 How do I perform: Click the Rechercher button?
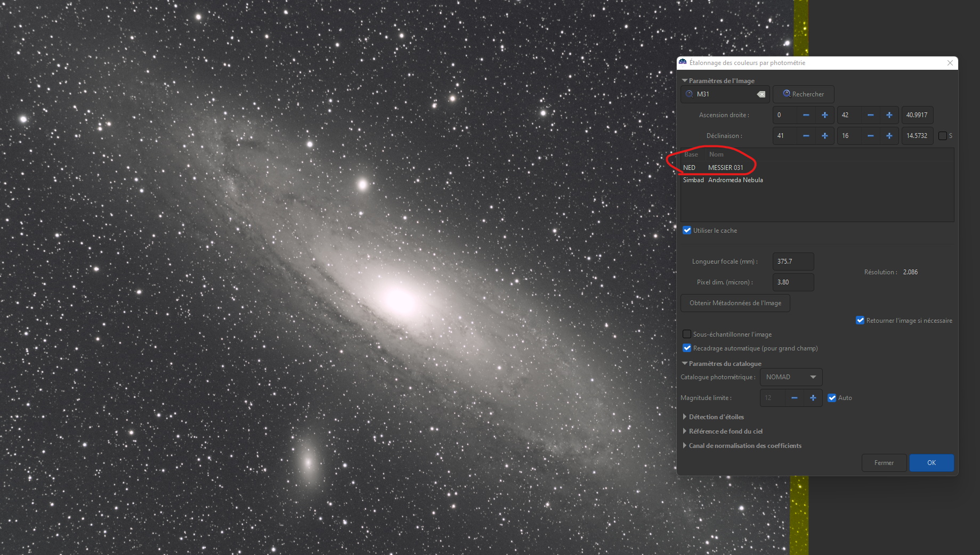point(804,94)
